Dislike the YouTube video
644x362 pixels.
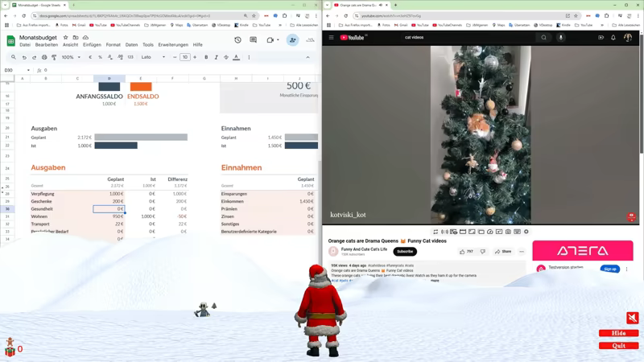[x=483, y=252]
